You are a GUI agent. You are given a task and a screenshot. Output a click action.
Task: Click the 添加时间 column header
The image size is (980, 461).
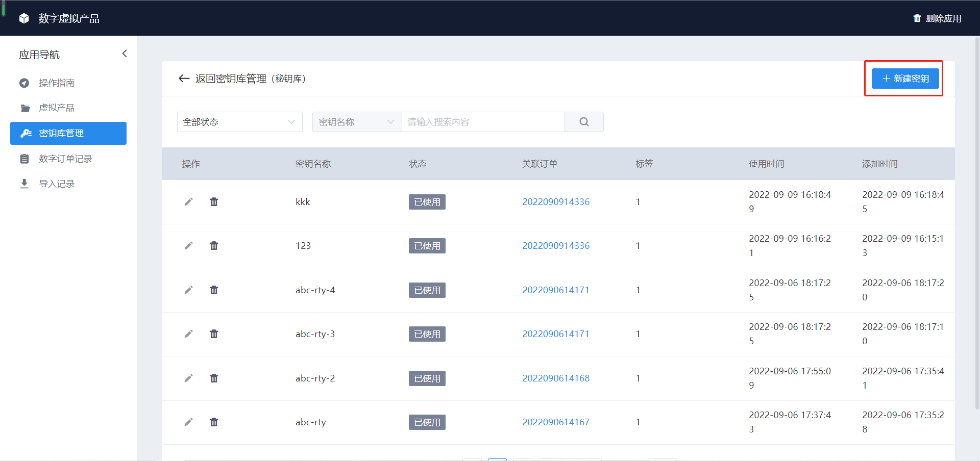point(880,164)
